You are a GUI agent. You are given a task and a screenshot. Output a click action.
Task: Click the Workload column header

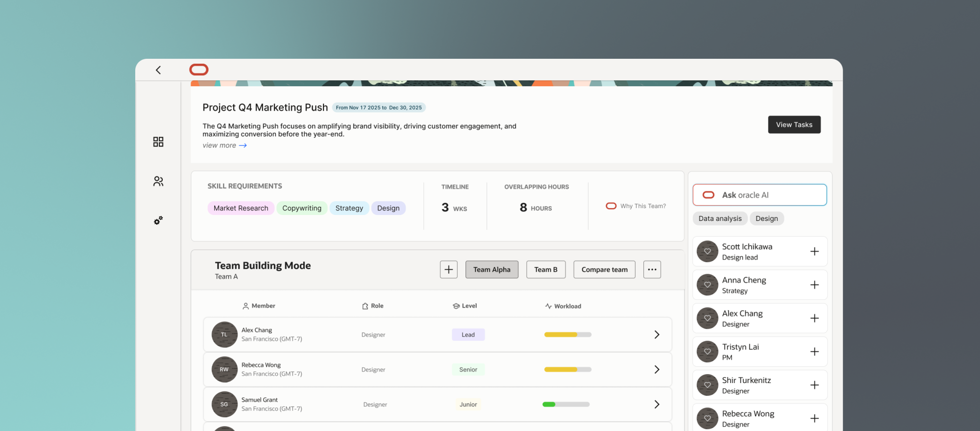click(563, 306)
